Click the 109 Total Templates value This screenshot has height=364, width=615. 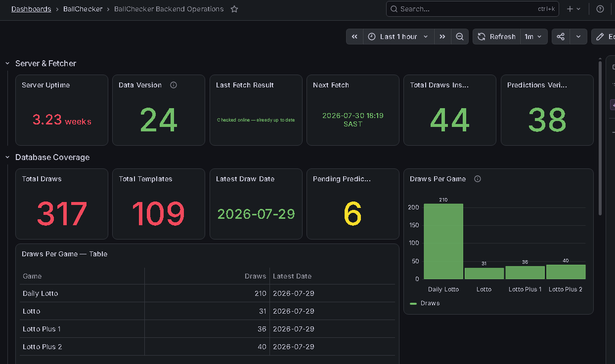click(158, 213)
